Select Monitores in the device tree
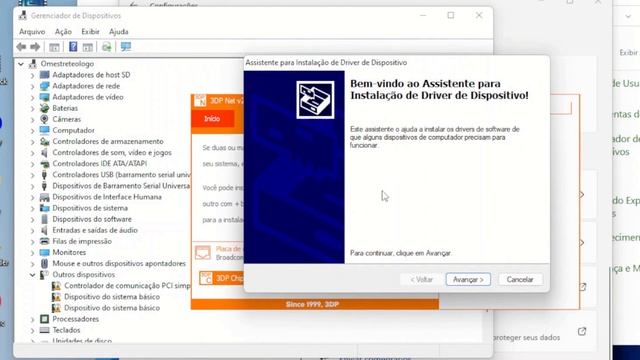640x360 pixels. (x=69, y=252)
